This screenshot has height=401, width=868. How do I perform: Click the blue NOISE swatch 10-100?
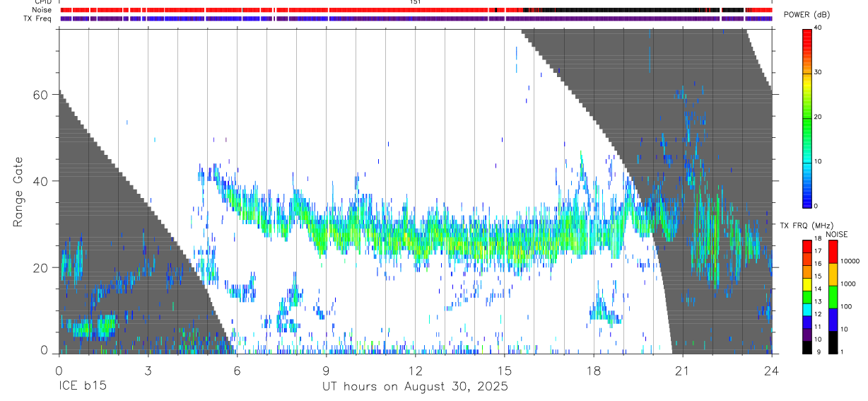833,319
